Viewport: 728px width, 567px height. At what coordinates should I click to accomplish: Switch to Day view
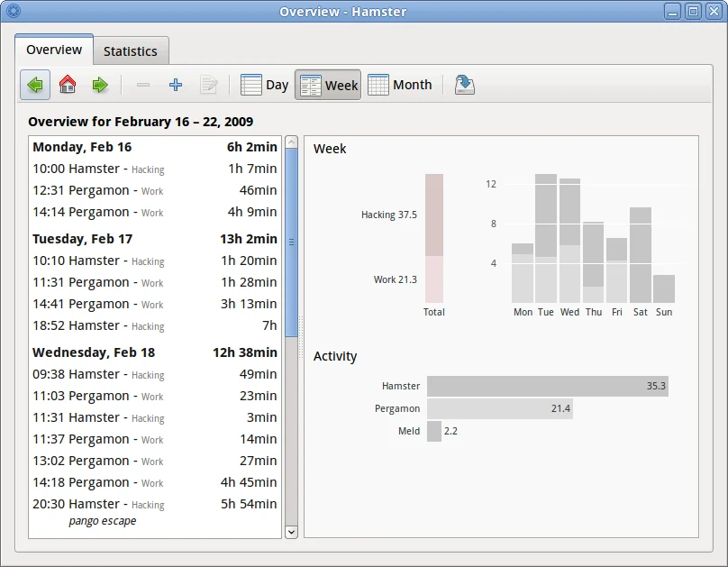pos(265,84)
